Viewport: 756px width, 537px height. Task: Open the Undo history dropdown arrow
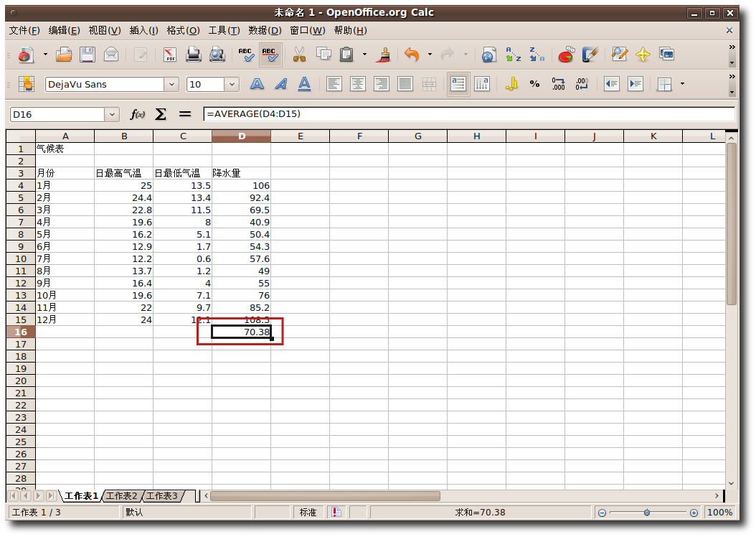[x=430, y=55]
